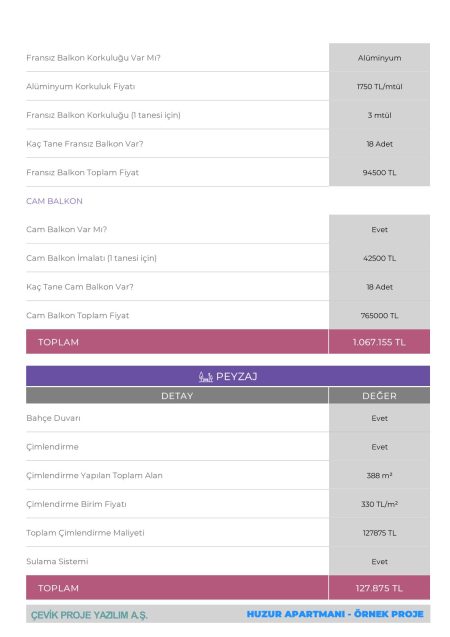
Task: Click the Alüminyum value cell
Action: [379, 58]
